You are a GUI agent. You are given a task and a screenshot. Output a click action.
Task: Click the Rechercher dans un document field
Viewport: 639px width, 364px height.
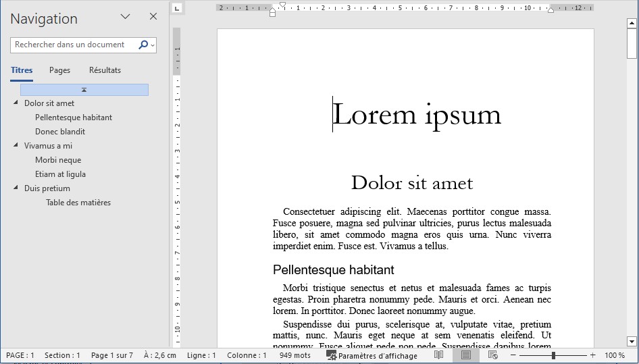point(71,45)
